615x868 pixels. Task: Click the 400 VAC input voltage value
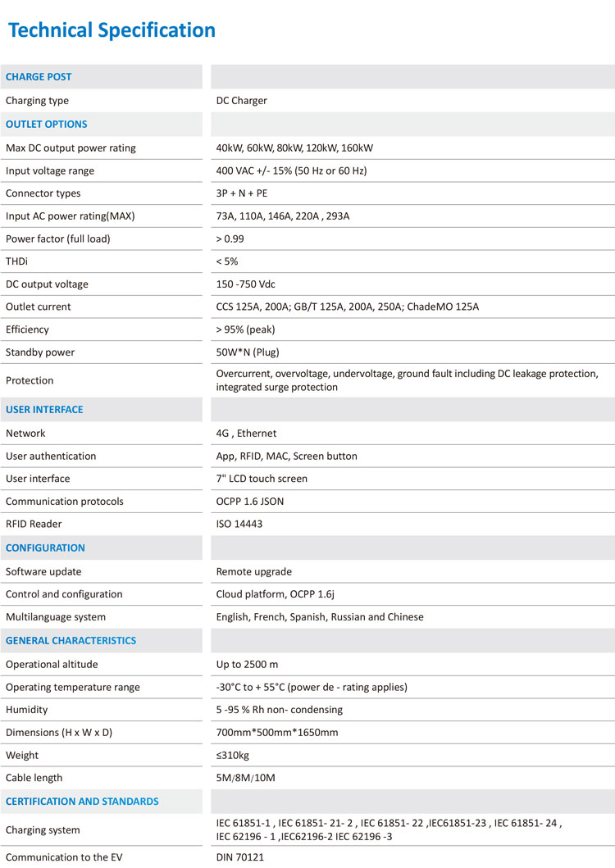(291, 170)
